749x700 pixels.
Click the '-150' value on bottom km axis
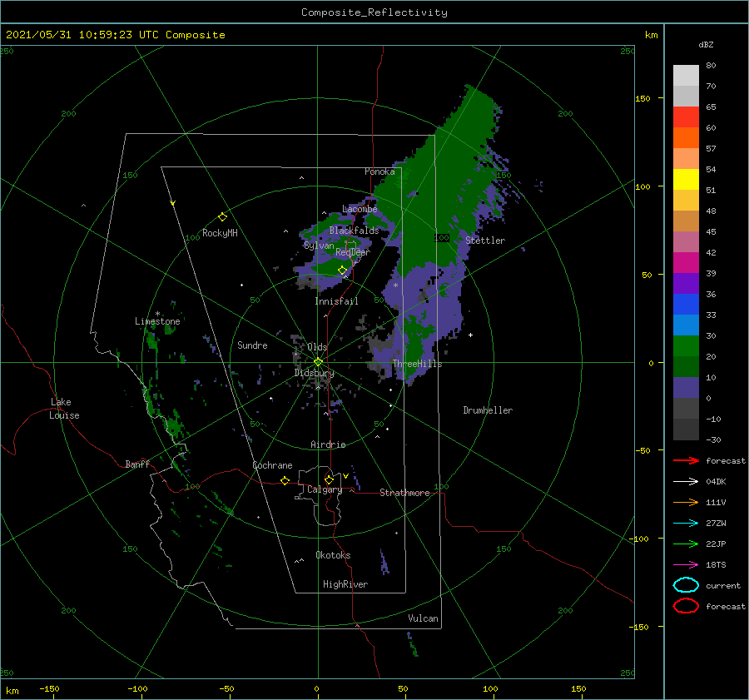tap(49, 688)
